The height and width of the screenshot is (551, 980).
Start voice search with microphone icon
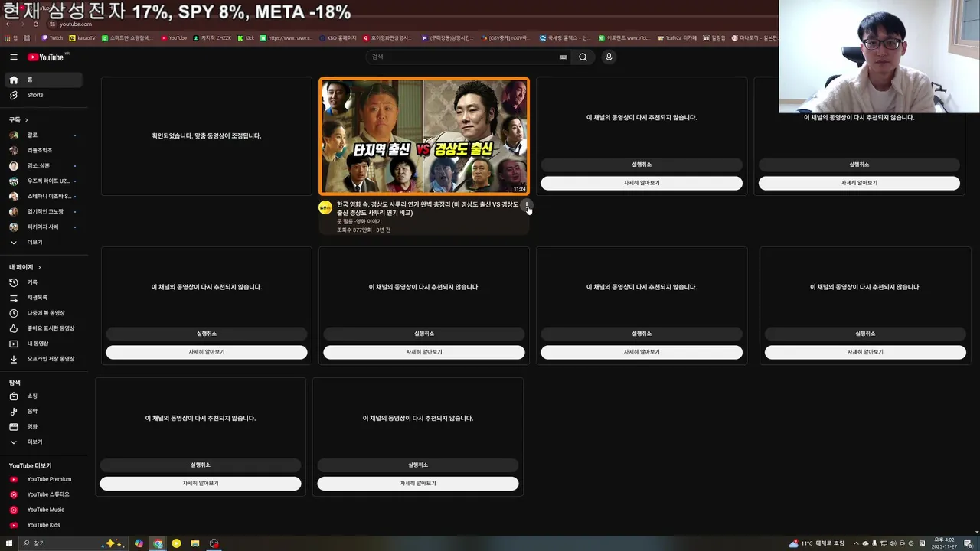pos(609,57)
